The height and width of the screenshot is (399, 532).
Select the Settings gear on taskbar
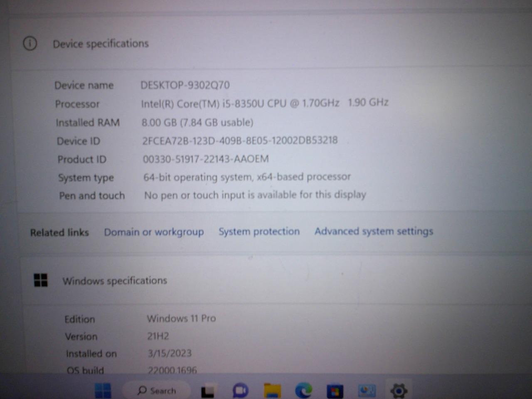click(x=399, y=391)
